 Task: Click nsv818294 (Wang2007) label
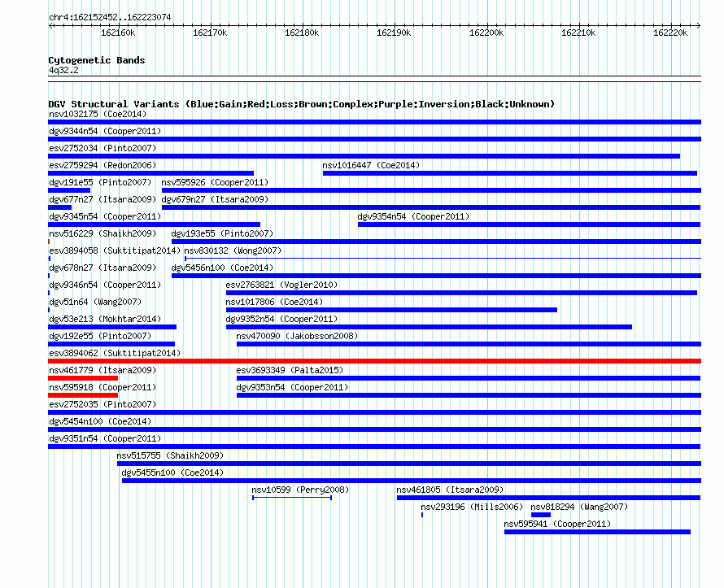(579, 507)
